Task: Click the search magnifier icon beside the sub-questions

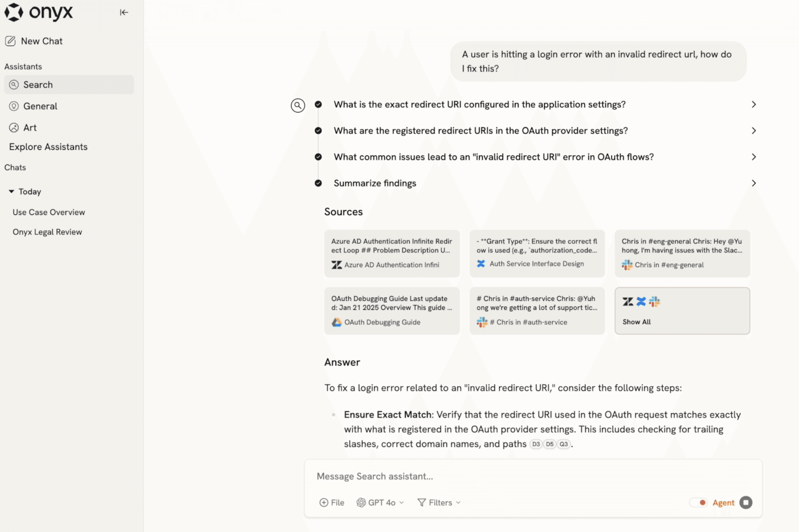Action: [x=298, y=106]
